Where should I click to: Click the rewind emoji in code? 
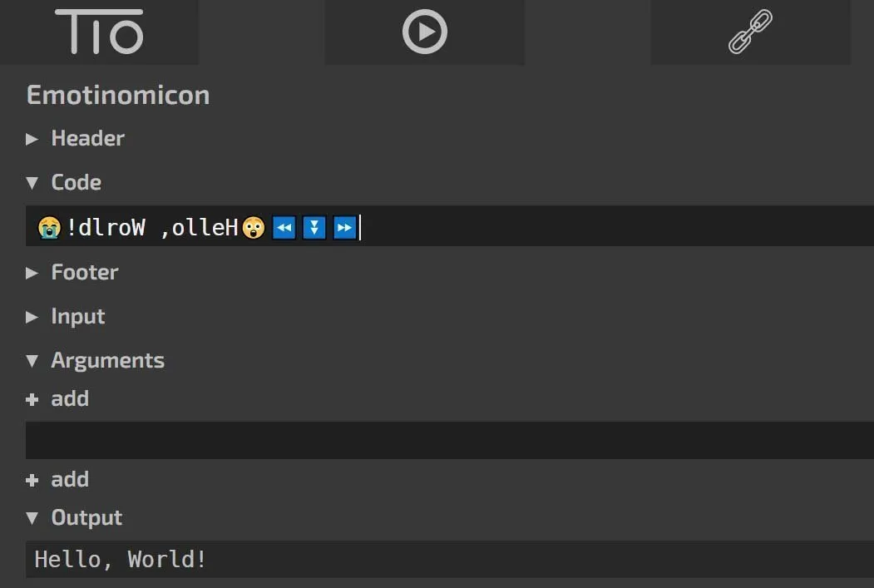tap(284, 227)
